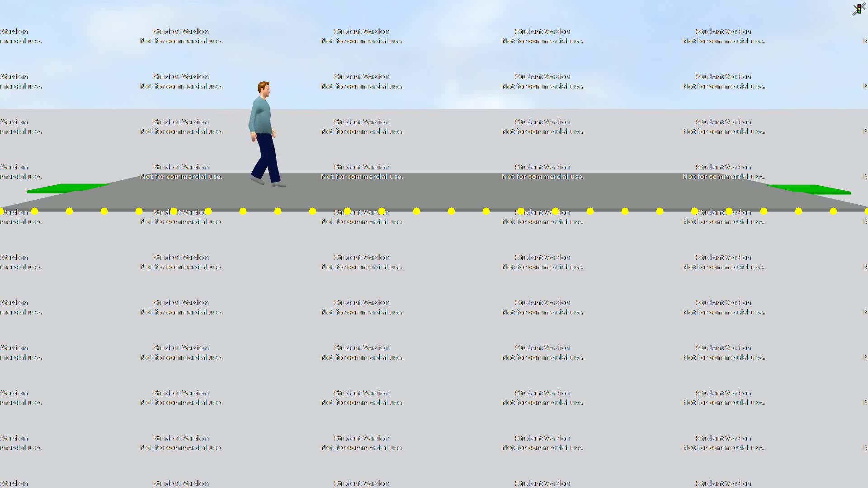This screenshot has width=868, height=488.
Task: Select the traffic light icon in the top-right corner
Action: (859, 9)
